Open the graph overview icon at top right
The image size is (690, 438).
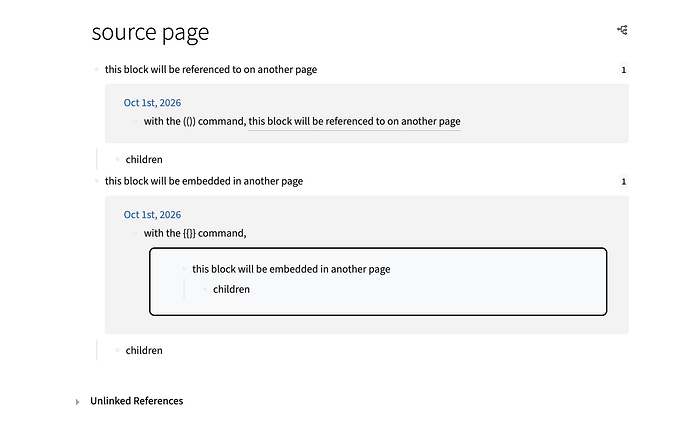622,30
